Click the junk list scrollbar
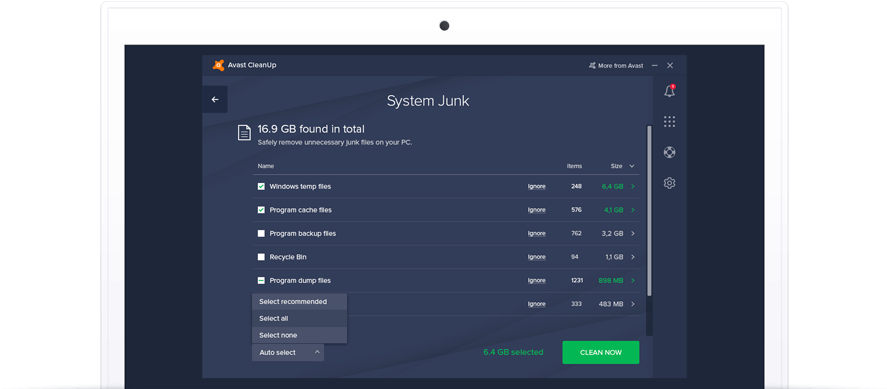 click(x=649, y=210)
